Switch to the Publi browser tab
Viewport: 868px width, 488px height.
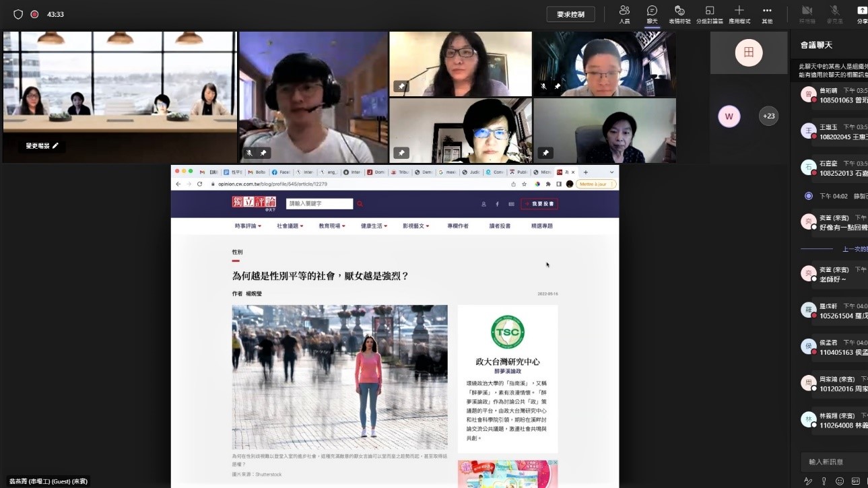click(519, 172)
